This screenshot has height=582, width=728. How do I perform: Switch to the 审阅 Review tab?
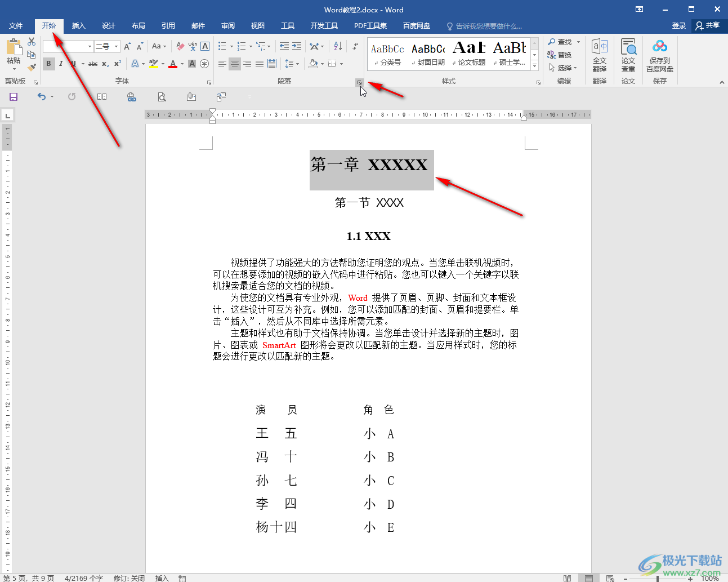click(x=228, y=26)
